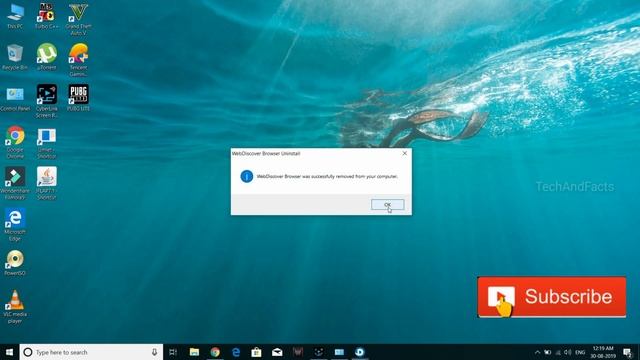The width and height of the screenshot is (640, 360).
Task: Open the Mail app from the taskbar
Action: 277,352
